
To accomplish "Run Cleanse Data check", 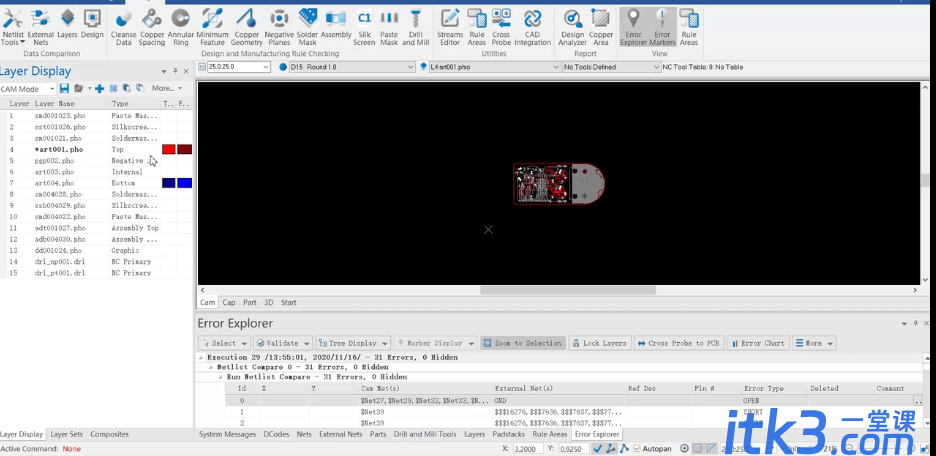I will [124, 27].
